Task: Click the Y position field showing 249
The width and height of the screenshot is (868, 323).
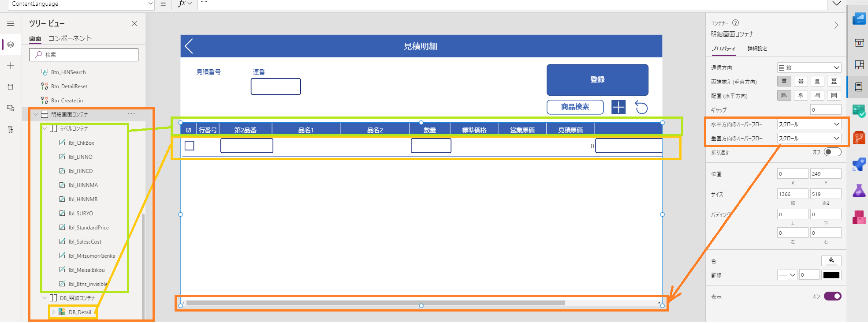Action: 826,173
